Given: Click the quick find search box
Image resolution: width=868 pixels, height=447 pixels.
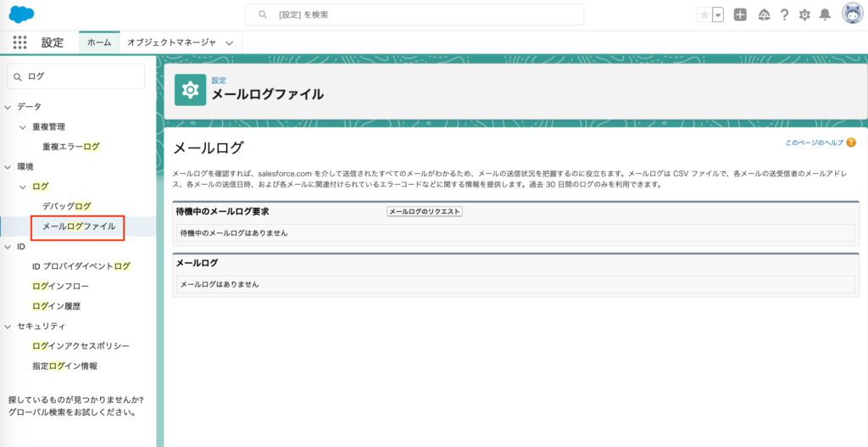Looking at the screenshot, I should point(76,76).
